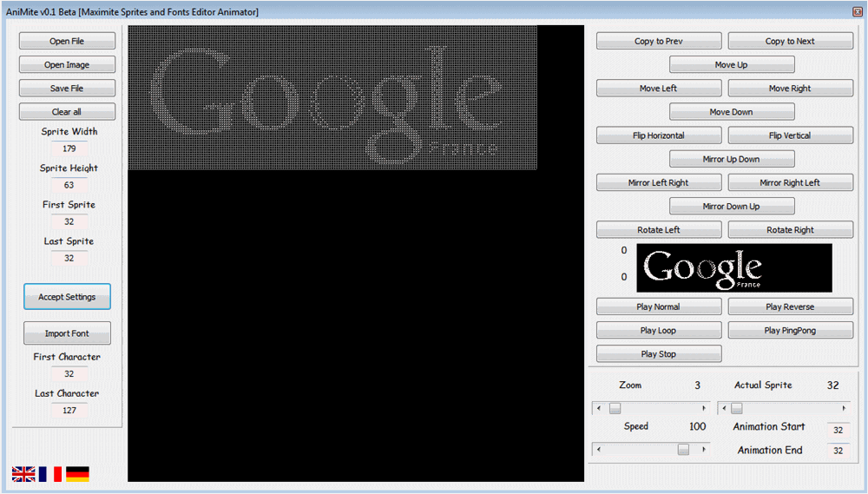Close the AniMite window
The image size is (868, 494).
(x=856, y=11)
